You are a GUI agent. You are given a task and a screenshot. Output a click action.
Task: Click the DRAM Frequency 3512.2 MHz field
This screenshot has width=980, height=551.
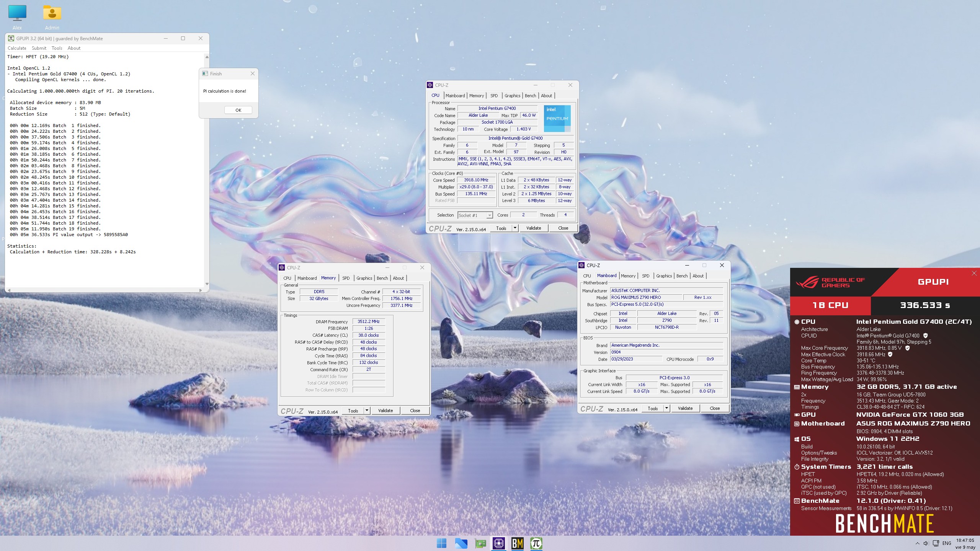click(x=369, y=322)
